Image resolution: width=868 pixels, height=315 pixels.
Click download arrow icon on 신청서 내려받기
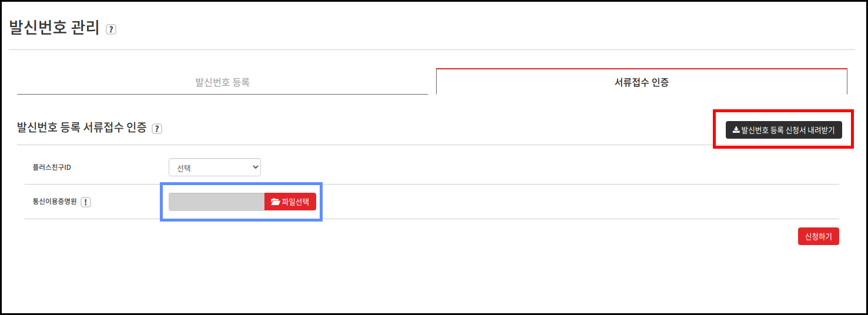point(736,130)
